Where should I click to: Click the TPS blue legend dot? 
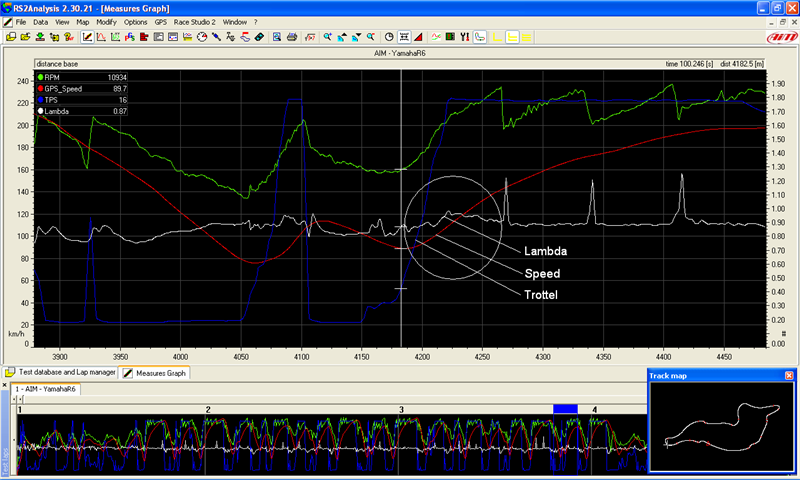click(x=40, y=100)
